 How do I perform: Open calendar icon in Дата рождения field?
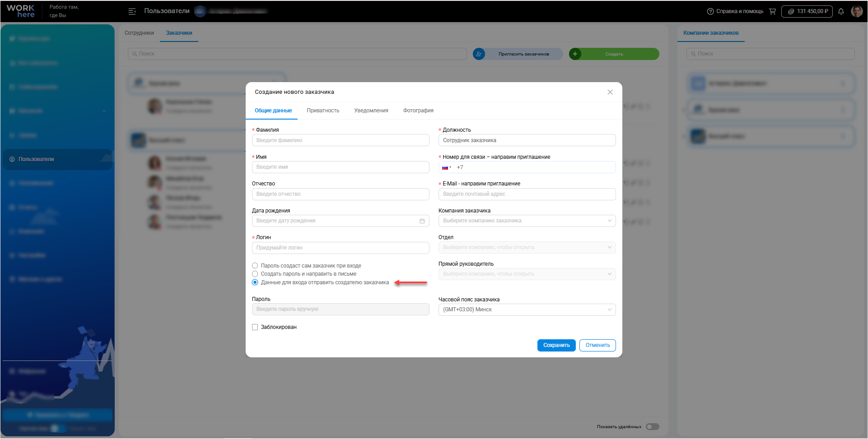pos(422,221)
